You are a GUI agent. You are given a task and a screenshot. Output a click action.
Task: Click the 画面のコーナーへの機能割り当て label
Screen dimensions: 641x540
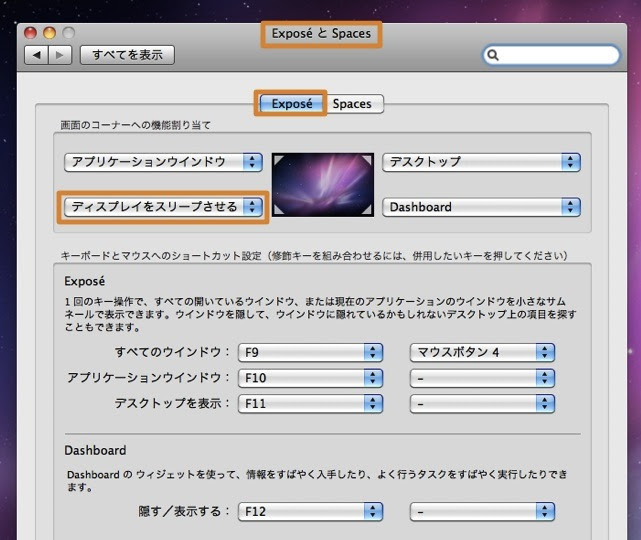pyautogui.click(x=135, y=125)
